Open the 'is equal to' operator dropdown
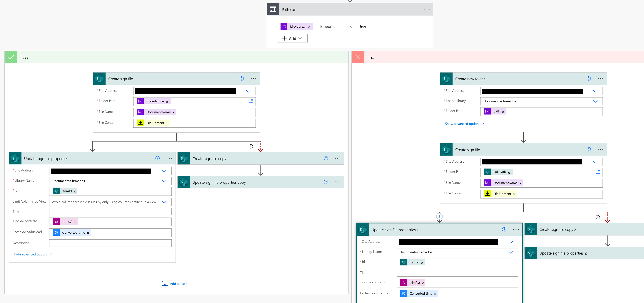Screen dimensions: 644x303 coord(351,26)
